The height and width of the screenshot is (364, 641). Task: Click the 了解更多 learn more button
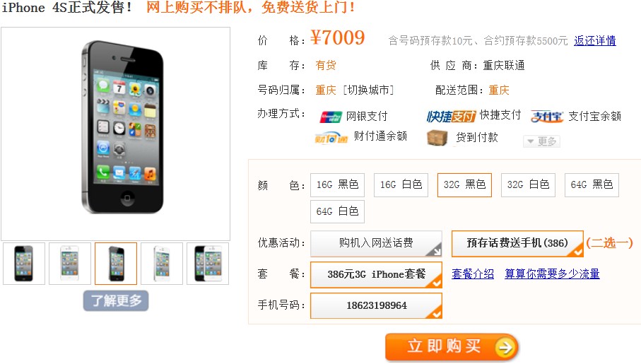tap(116, 301)
